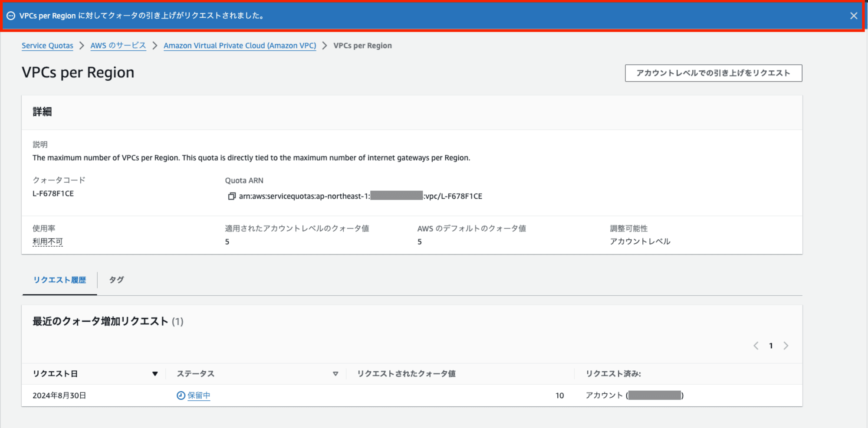Viewport: 868px width, 428px height.
Task: Click the info icon in the blue notification banner
Action: (11, 16)
